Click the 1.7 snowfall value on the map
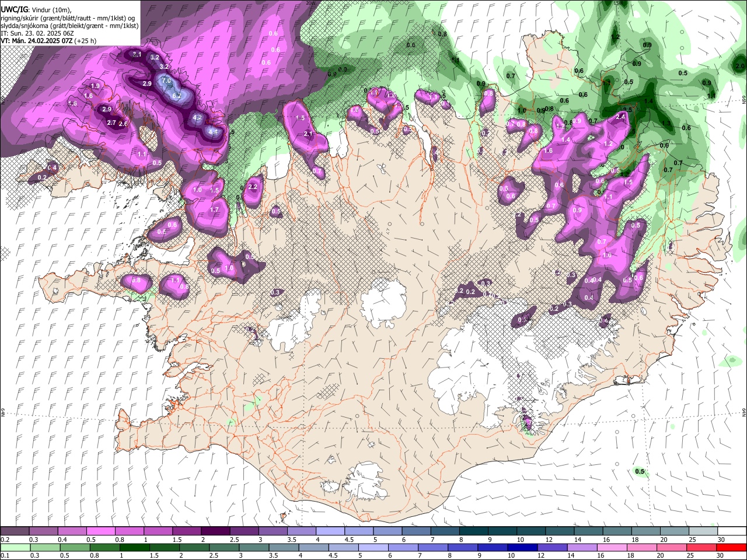747x560 pixels. (x=214, y=209)
